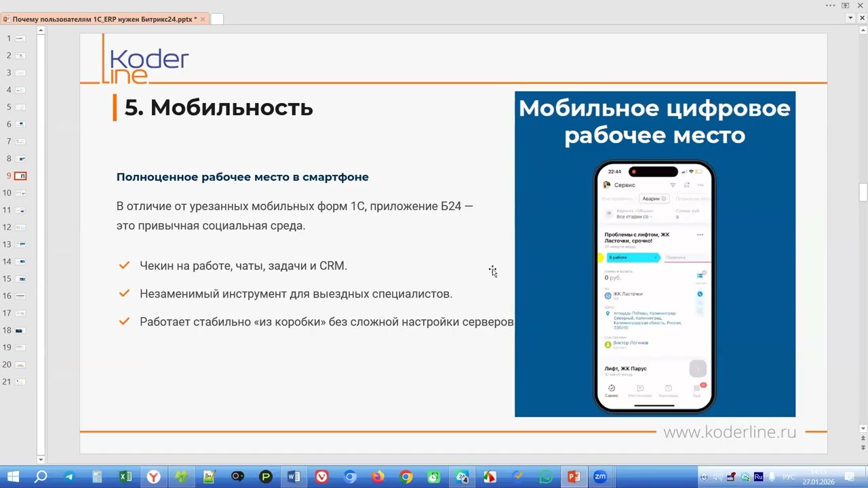The width and height of the screenshot is (868, 488).
Task: Select slide 9 thumbnail
Action: 20,176
